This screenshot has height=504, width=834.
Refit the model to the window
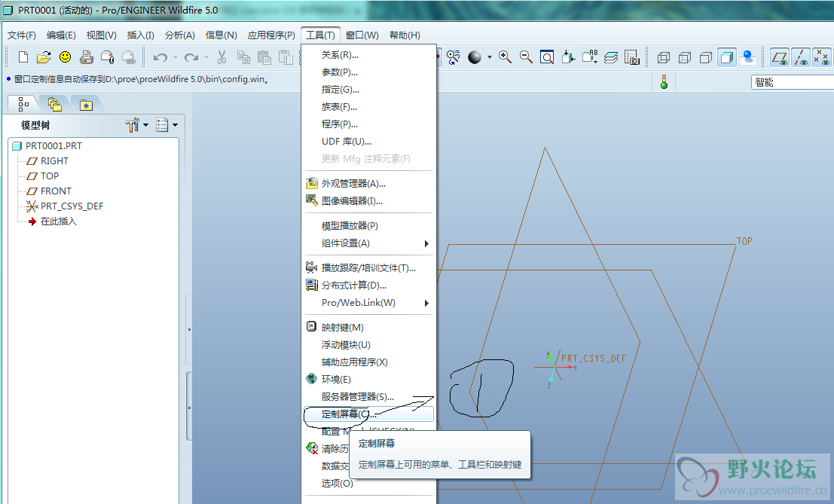[547, 57]
